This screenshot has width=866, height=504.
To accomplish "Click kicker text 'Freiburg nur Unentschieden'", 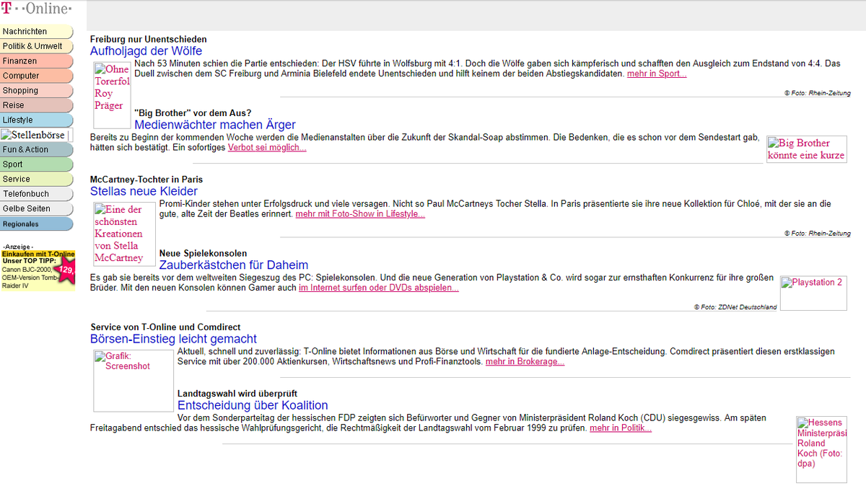I will pos(149,39).
